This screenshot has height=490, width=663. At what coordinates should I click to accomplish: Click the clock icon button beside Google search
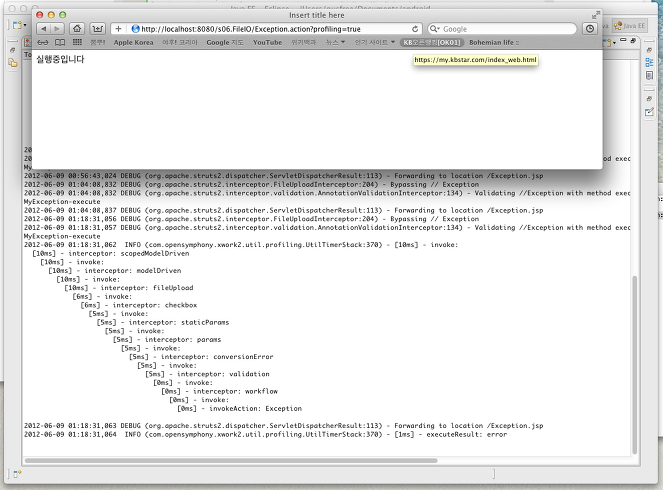point(590,29)
